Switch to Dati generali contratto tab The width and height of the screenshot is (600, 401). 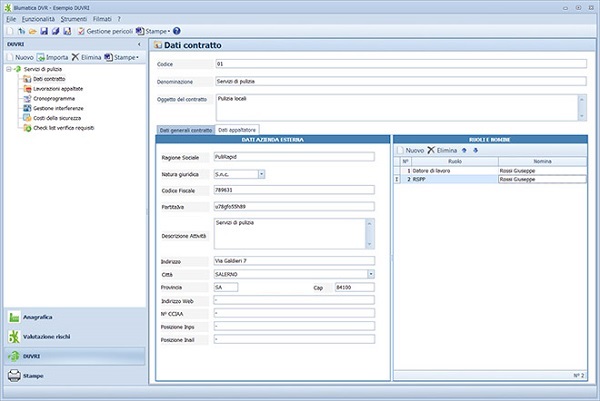(186, 130)
